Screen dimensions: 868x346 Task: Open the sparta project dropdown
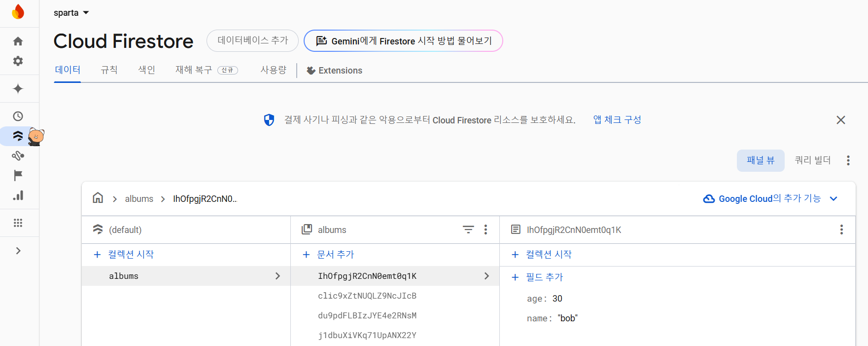point(71,13)
